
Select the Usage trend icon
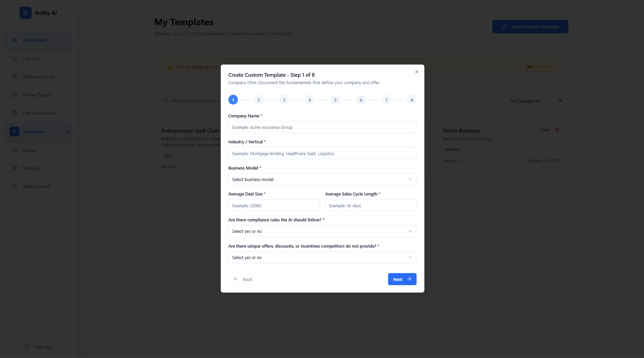click(14, 150)
